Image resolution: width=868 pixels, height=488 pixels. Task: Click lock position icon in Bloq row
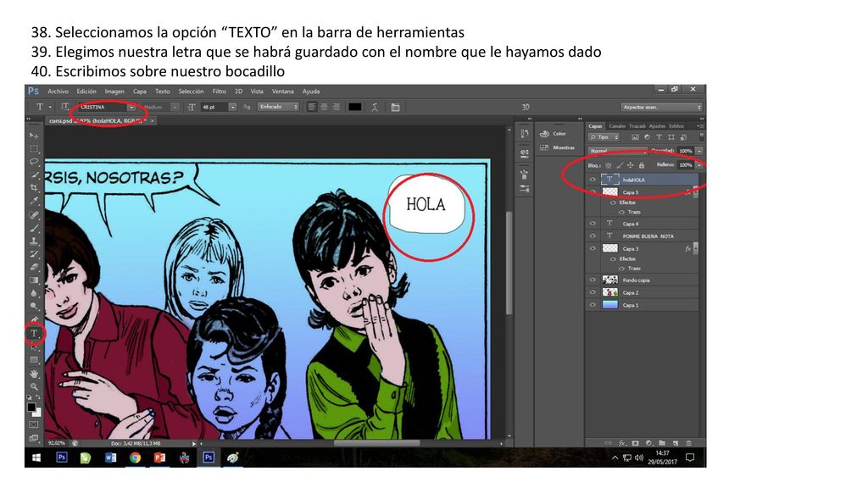[x=630, y=165]
